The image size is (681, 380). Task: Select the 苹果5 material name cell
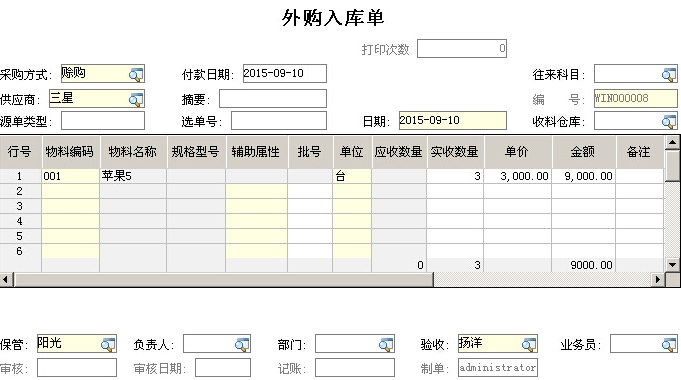pos(133,176)
